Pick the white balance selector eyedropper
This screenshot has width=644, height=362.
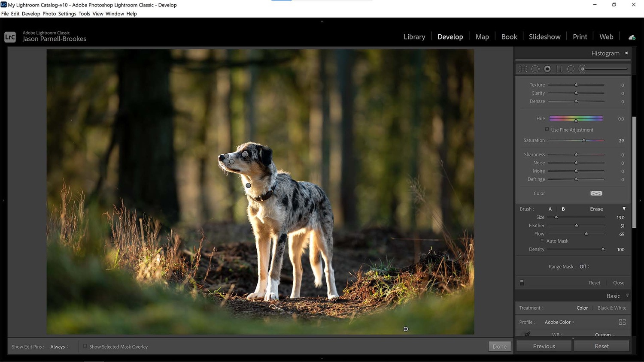point(527,334)
